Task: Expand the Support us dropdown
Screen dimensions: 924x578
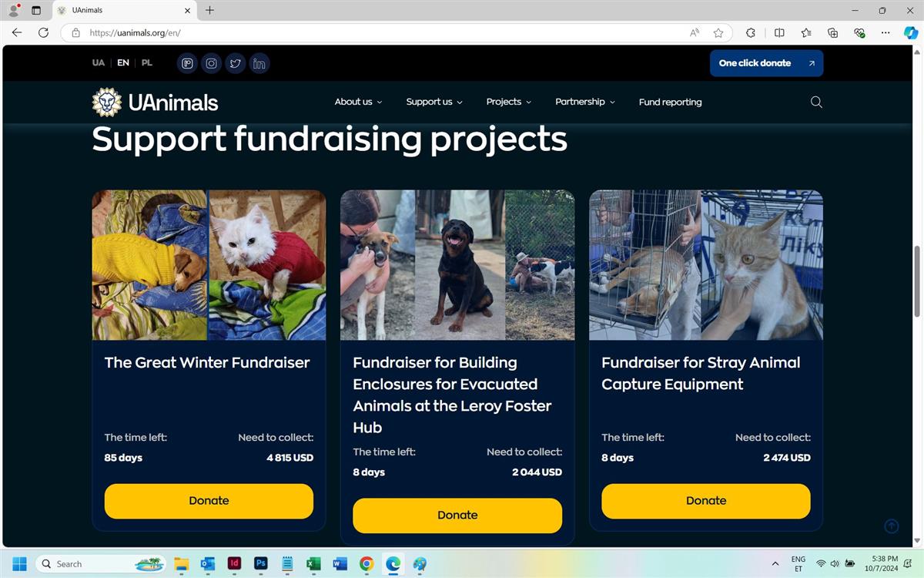Action: [434, 102]
